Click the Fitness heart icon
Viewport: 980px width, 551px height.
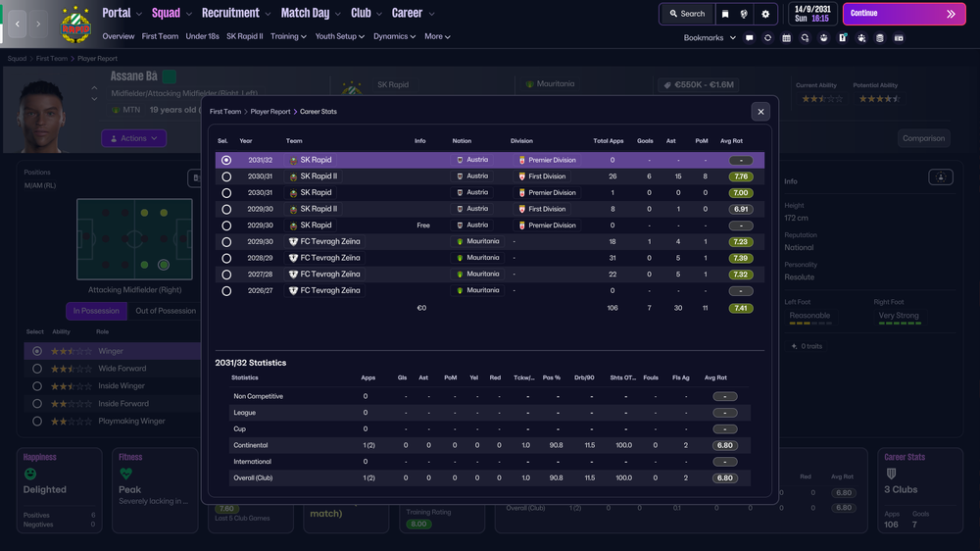pos(125,474)
